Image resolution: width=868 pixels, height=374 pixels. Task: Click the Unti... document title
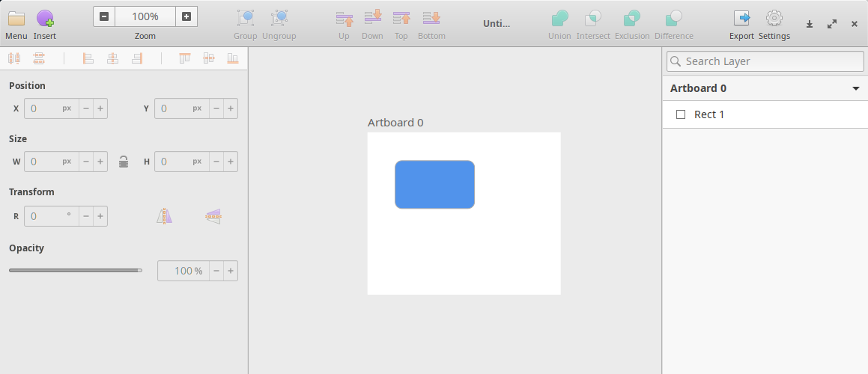(x=497, y=23)
